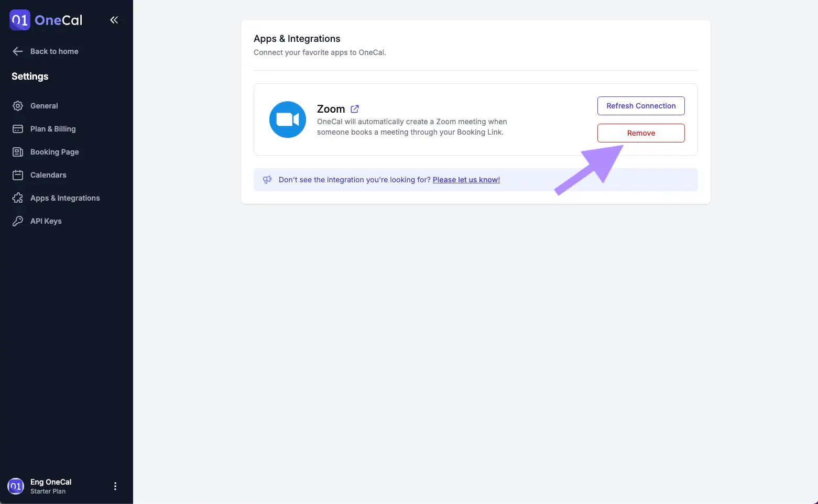
Task: Click the Plan & Billing card icon
Action: click(18, 129)
